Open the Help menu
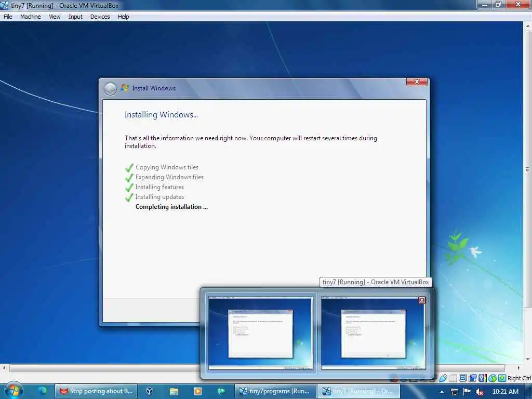Image resolution: width=532 pixels, height=399 pixels. point(123,17)
